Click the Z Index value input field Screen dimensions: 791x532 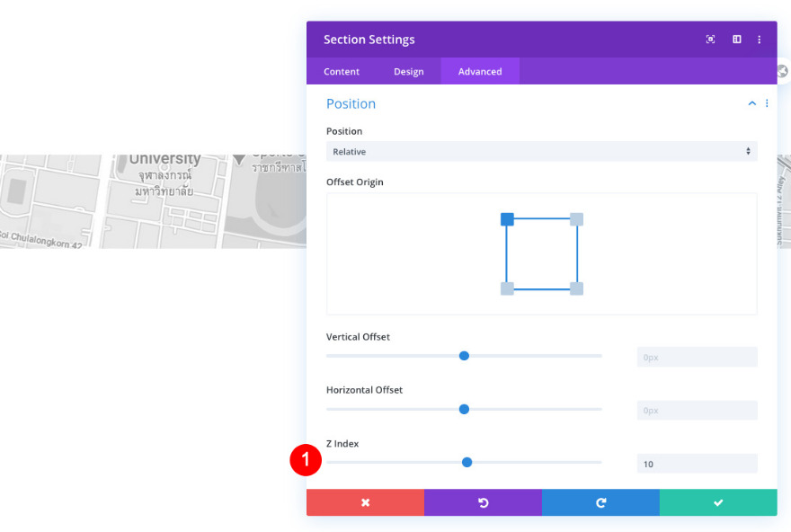(x=698, y=464)
